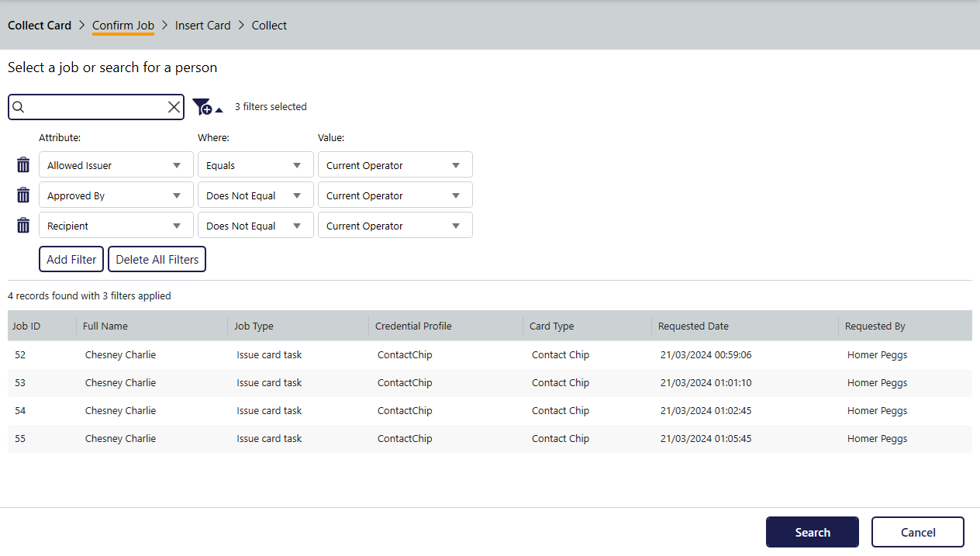Click ContactChip profile in job 54 row
This screenshot has width=980, height=556.
click(405, 410)
